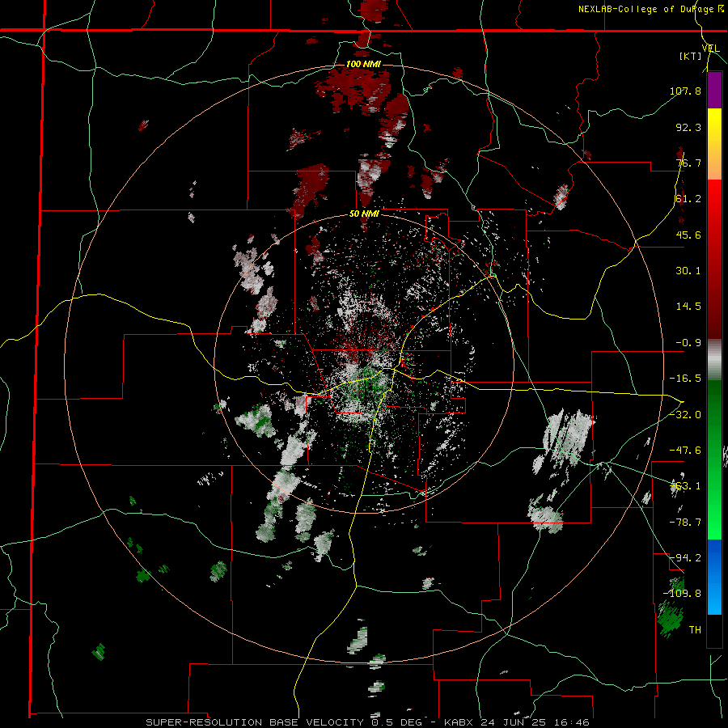Pick the purple segment of the velocity color bar
This screenshot has width=728, height=728.
pyautogui.click(x=714, y=91)
